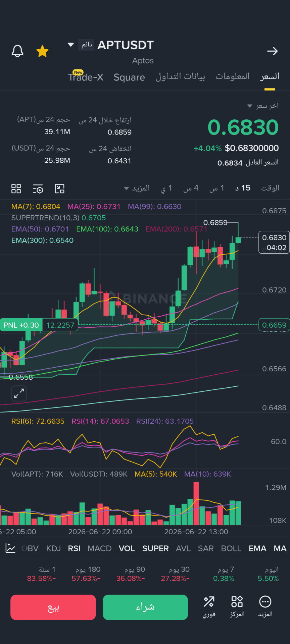Toggle the MACD indicator
290x644 pixels.
(99, 548)
